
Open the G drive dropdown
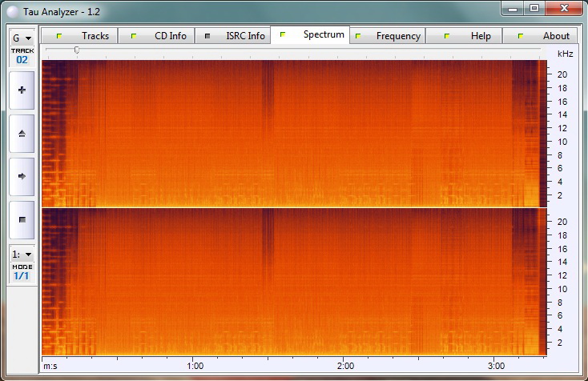[x=22, y=38]
